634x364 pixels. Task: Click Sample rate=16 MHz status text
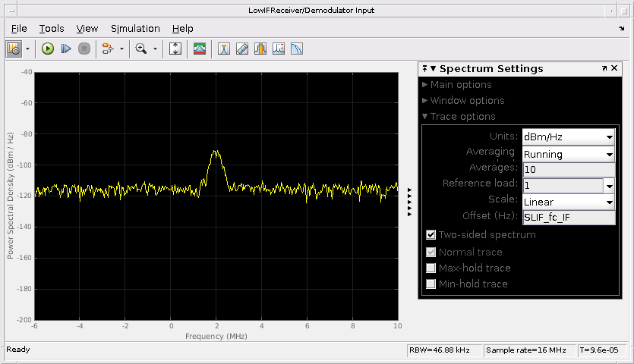(526, 350)
